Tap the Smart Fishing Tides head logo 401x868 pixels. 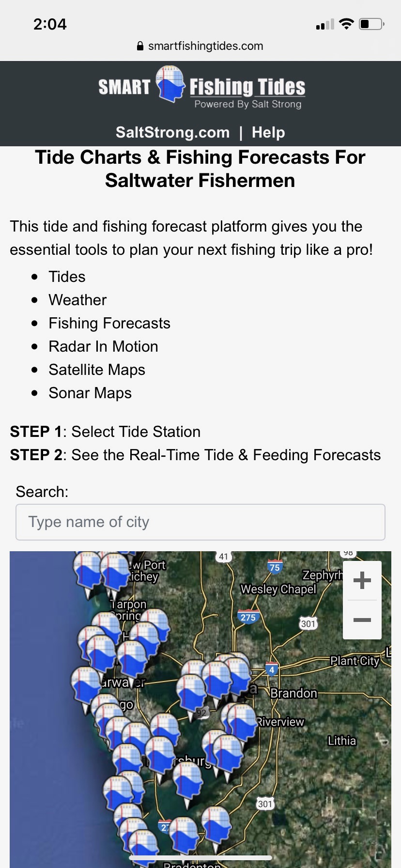pos(170,84)
